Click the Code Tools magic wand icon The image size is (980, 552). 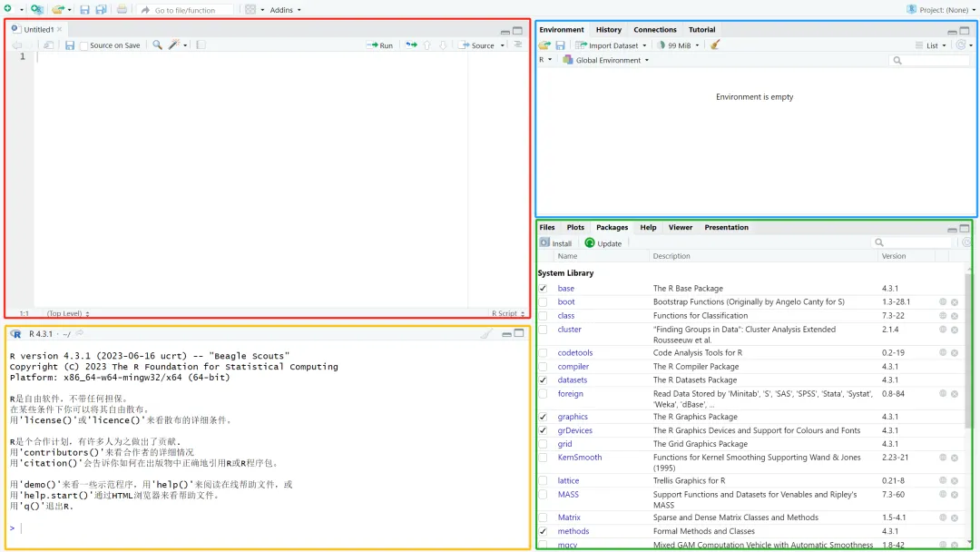(x=174, y=45)
